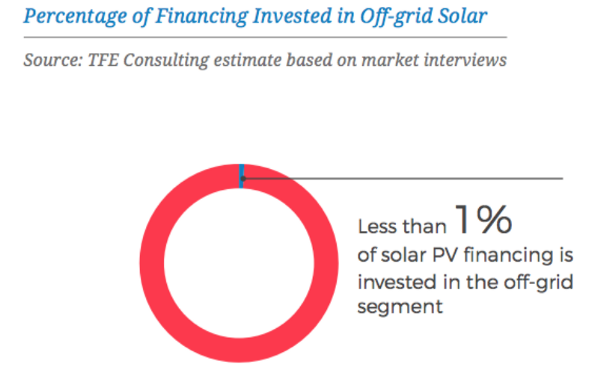Viewport: 600px width, 381px height.
Task: Click the gray divider line under the title
Action: tap(265, 37)
